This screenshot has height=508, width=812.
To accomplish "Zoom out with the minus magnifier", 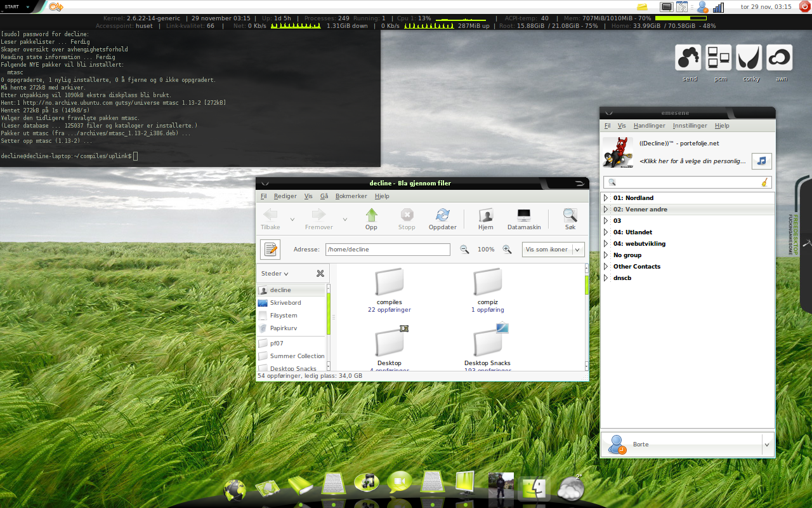I will [464, 250].
